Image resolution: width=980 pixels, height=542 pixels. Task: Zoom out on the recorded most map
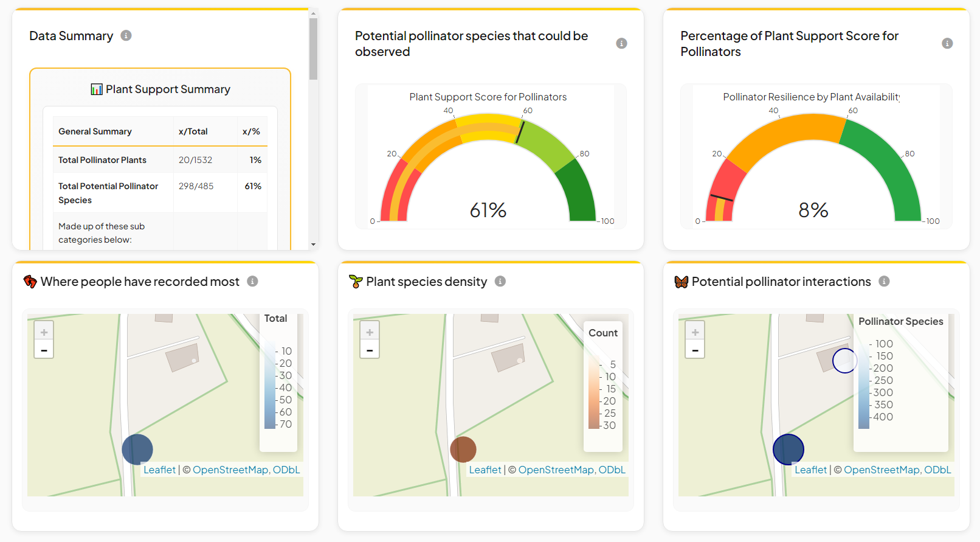coord(44,350)
